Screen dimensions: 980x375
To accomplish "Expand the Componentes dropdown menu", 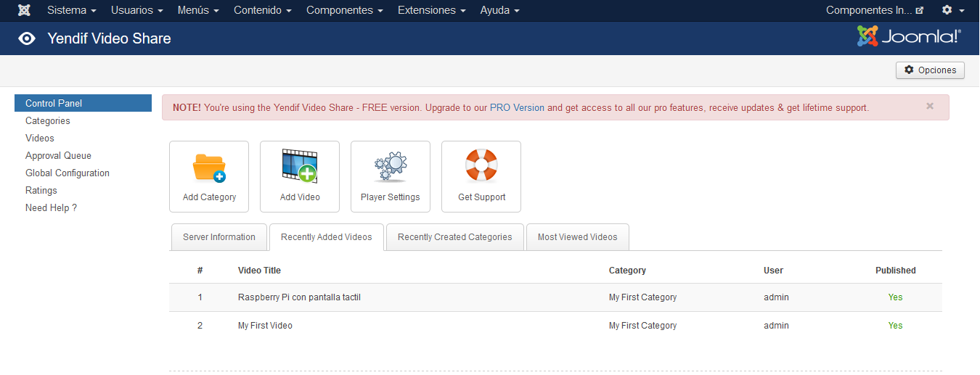I will [x=345, y=10].
